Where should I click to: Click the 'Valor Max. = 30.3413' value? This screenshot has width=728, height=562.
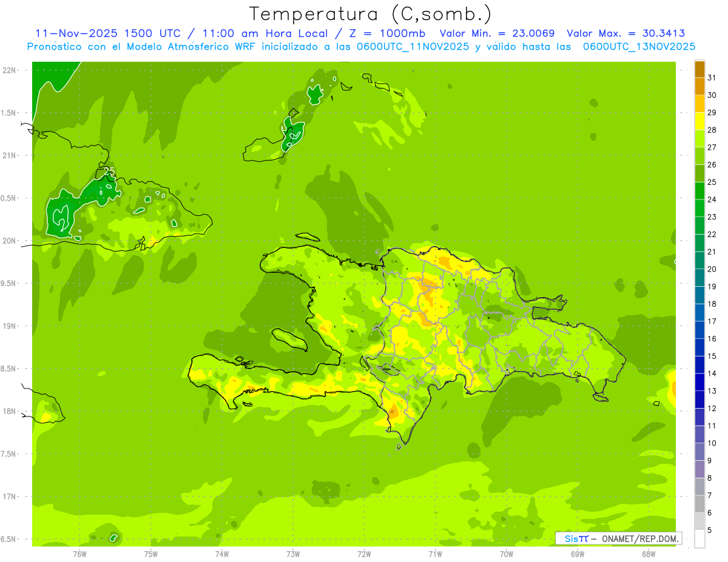[x=627, y=33]
